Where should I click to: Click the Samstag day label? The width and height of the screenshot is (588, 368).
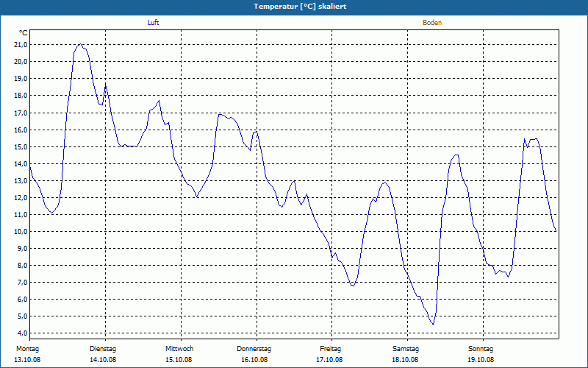pyautogui.click(x=406, y=349)
